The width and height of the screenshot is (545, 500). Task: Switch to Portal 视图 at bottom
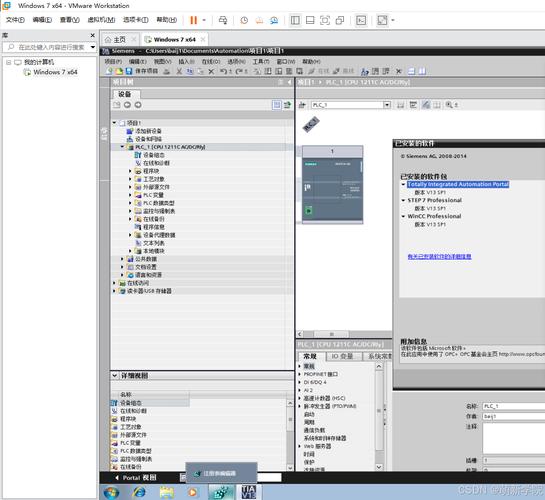point(136,478)
